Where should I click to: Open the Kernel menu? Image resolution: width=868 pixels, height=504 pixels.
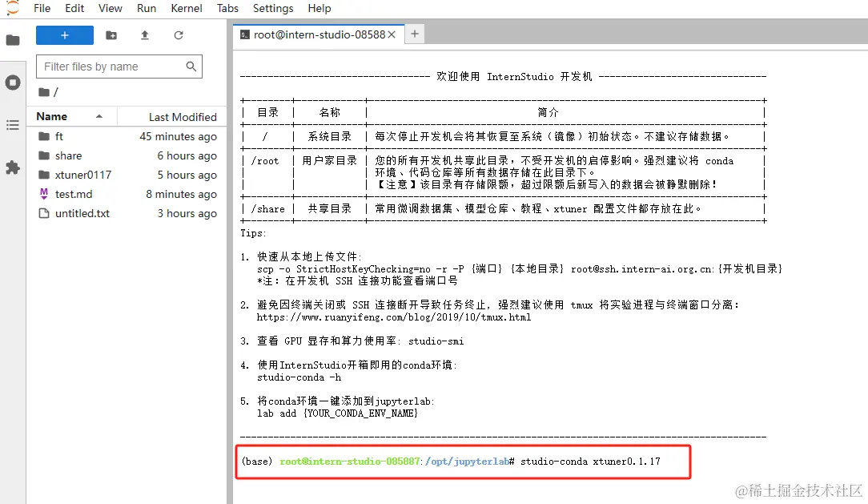(187, 8)
